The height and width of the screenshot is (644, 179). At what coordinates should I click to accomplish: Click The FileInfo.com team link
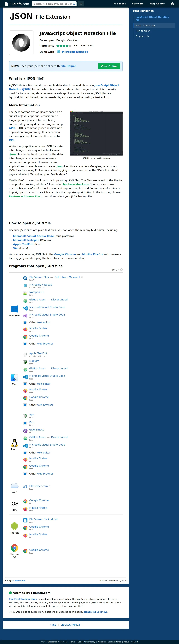(23, 599)
